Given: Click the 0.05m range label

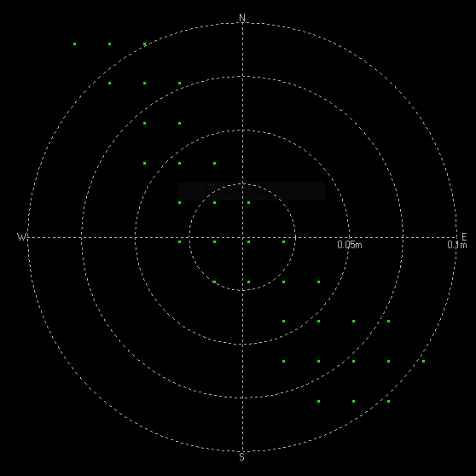Looking at the screenshot, I should (350, 245).
